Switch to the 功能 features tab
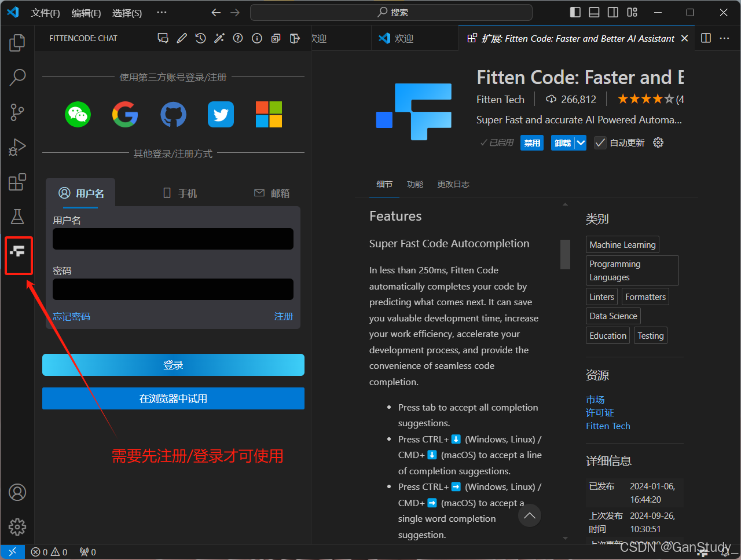 [415, 184]
